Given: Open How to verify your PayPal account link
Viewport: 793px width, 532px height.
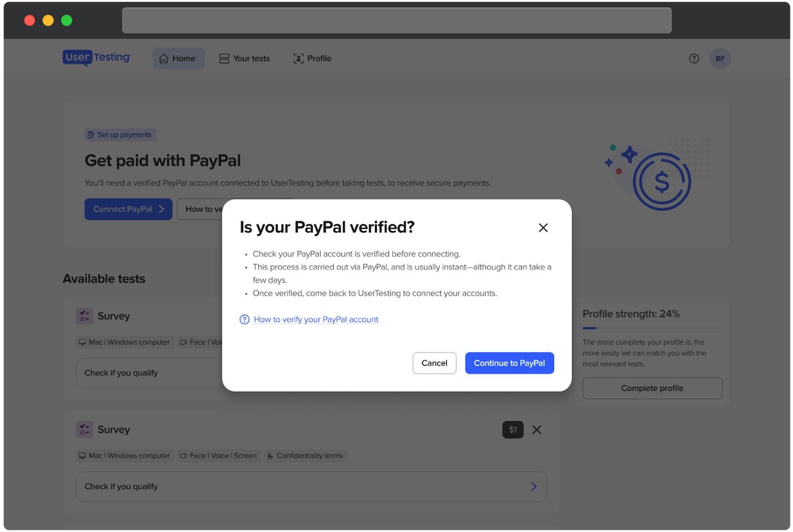Looking at the screenshot, I should click(x=316, y=319).
